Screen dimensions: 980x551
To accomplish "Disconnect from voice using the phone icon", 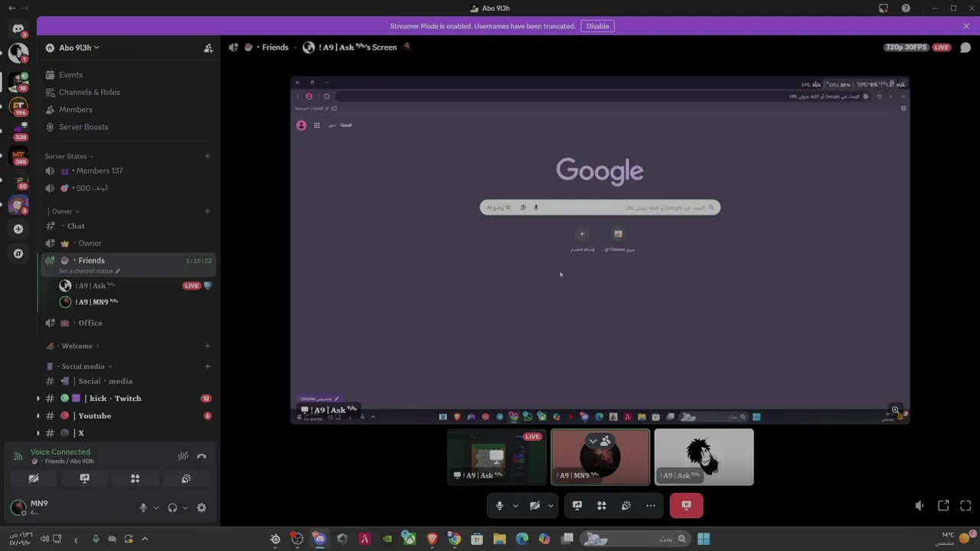I will point(201,456).
